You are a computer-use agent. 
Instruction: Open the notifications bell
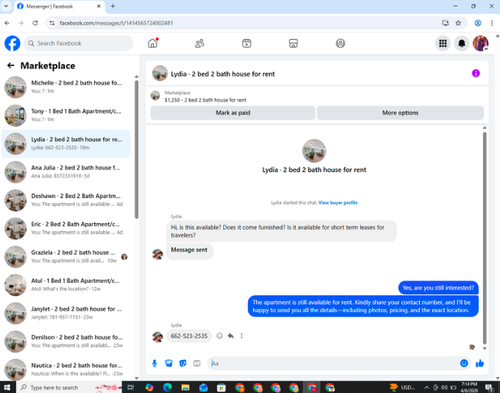(x=462, y=43)
